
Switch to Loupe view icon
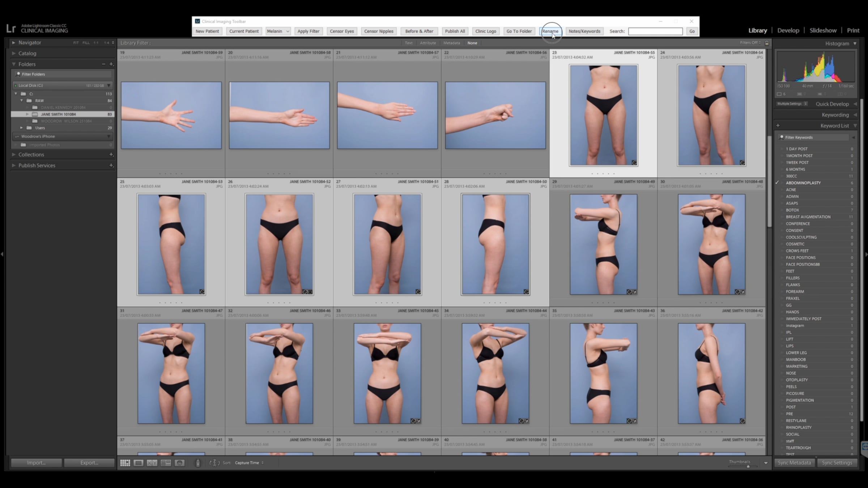tap(139, 463)
